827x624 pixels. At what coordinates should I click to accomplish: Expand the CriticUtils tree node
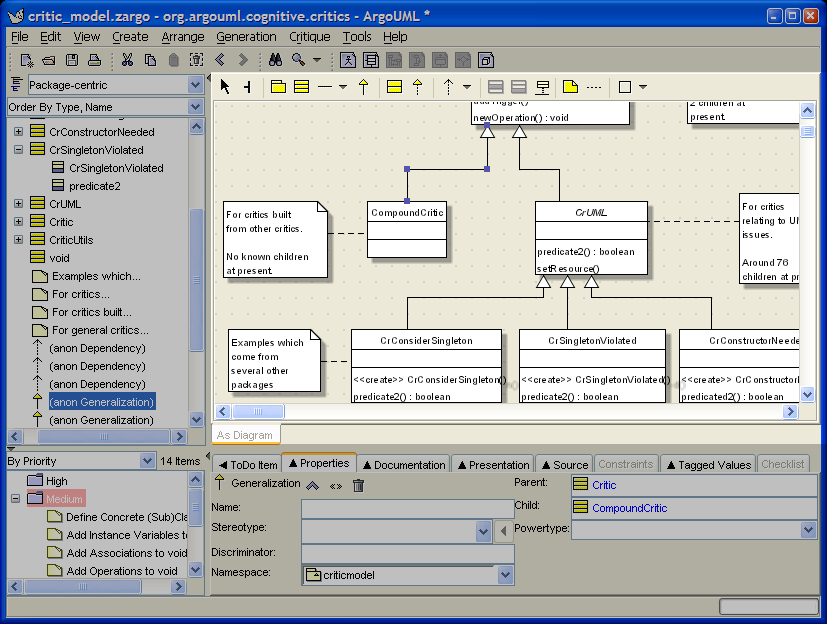18,240
